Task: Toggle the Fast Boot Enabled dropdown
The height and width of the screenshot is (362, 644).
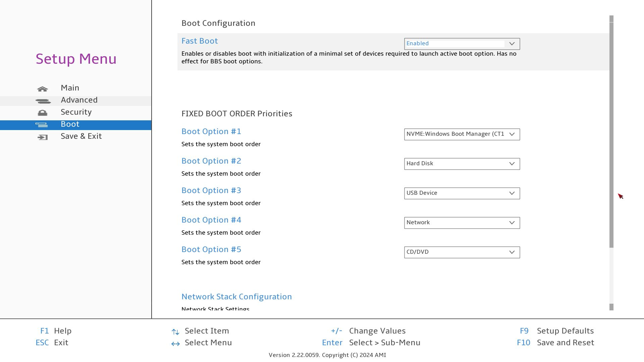Action: point(462,44)
